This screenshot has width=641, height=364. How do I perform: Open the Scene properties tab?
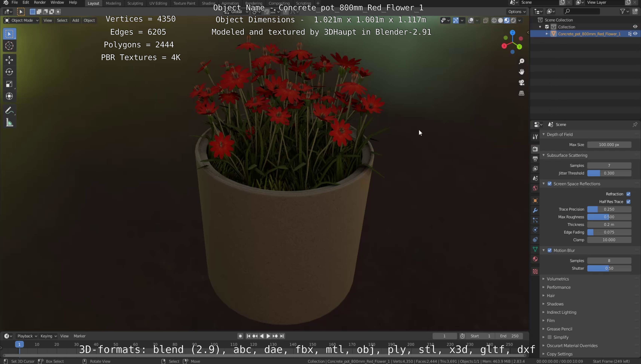535,178
